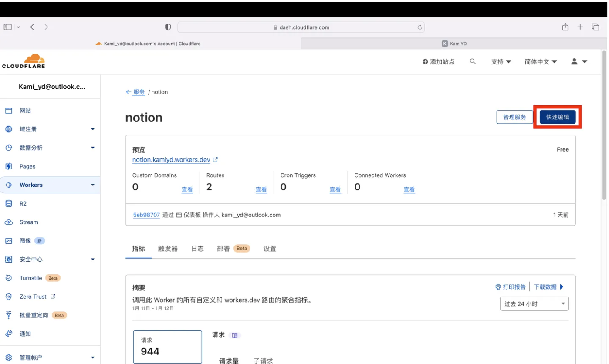Expand the 支持 support menu

click(x=501, y=62)
